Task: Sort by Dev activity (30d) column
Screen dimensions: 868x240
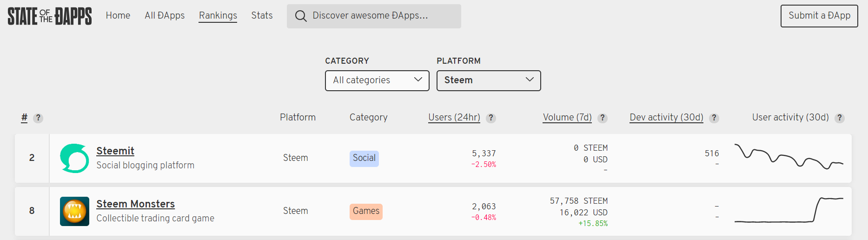Action: (x=666, y=117)
